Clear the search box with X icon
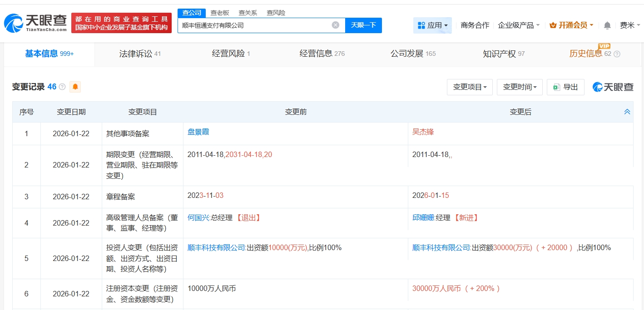The image size is (644, 310). [x=335, y=25]
